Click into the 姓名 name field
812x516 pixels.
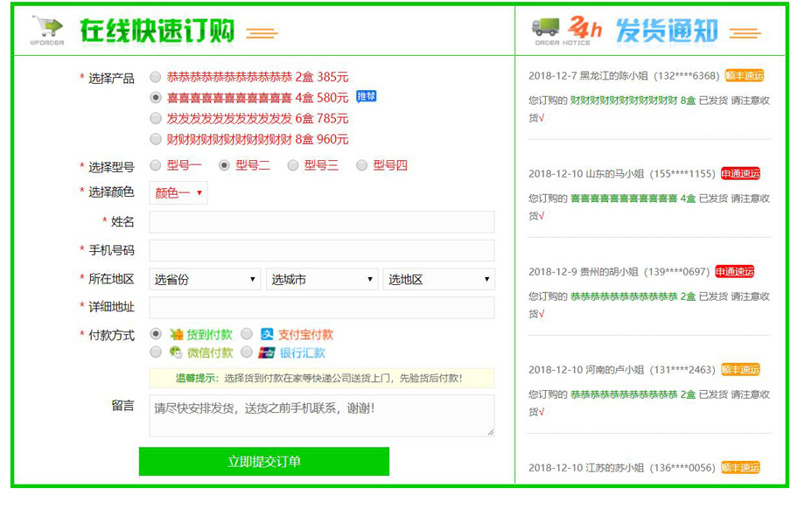(x=321, y=222)
